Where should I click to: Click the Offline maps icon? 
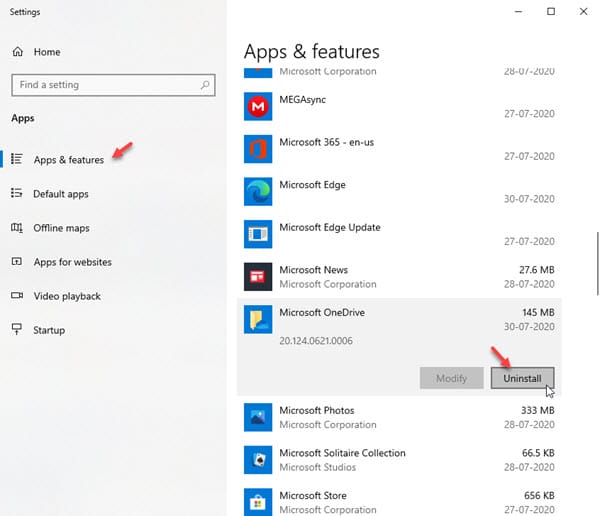(x=16, y=228)
